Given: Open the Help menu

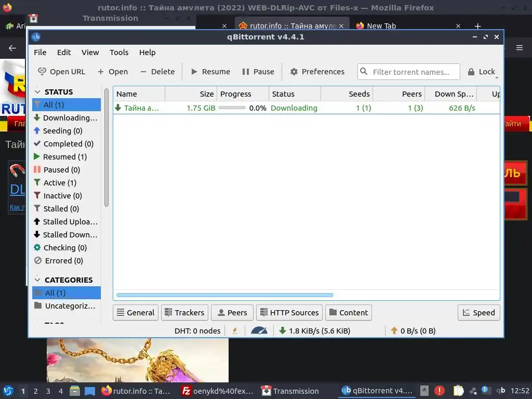Looking at the screenshot, I should tap(147, 52).
